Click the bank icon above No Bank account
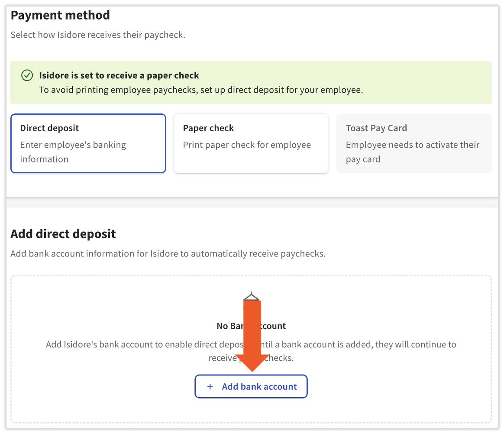 pyautogui.click(x=251, y=296)
